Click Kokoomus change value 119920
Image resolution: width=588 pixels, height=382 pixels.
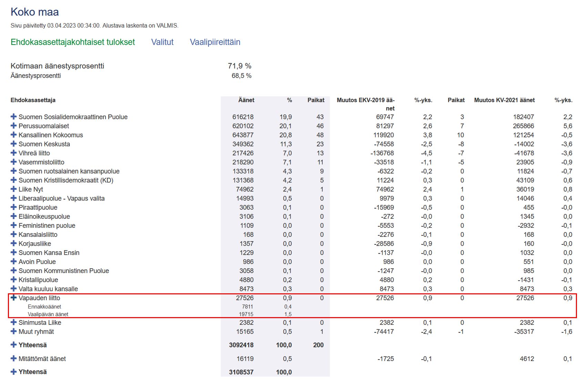384,135
